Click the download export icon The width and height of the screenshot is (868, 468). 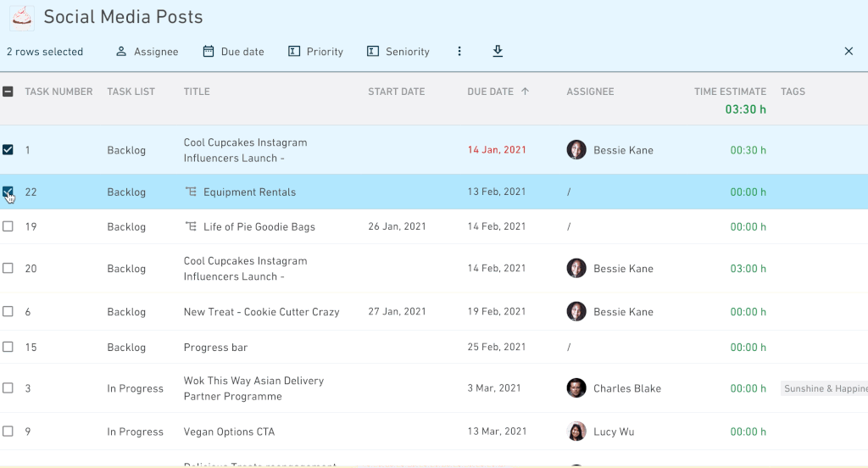coord(498,51)
